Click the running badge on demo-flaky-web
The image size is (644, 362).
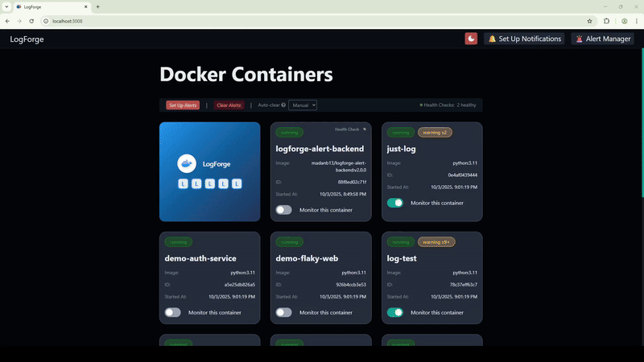(x=290, y=242)
